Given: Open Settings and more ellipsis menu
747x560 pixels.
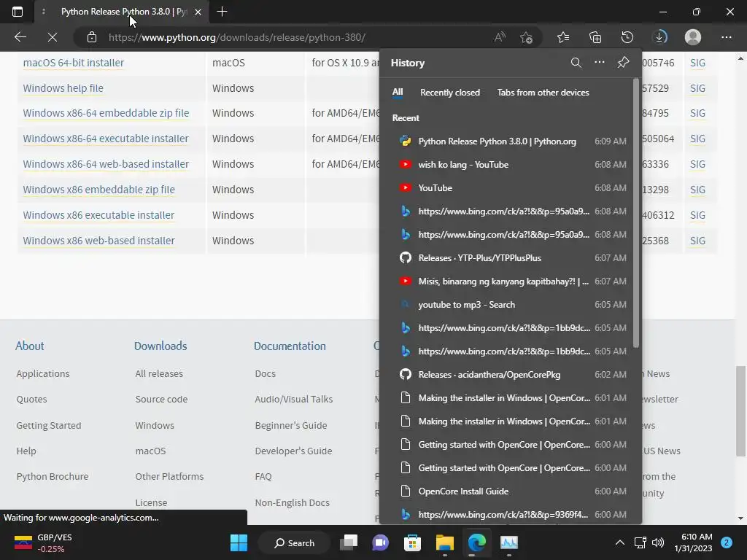Looking at the screenshot, I should pyautogui.click(x=726, y=37).
